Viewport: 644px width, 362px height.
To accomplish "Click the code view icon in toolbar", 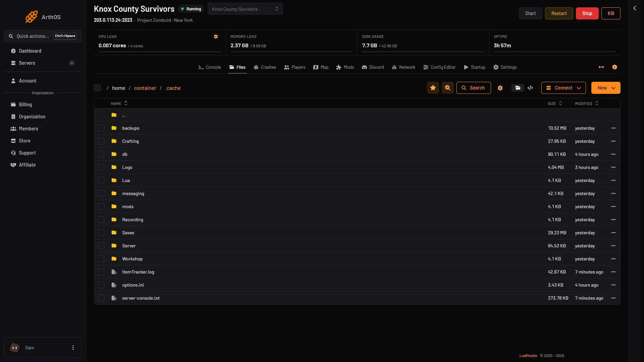I will click(530, 88).
